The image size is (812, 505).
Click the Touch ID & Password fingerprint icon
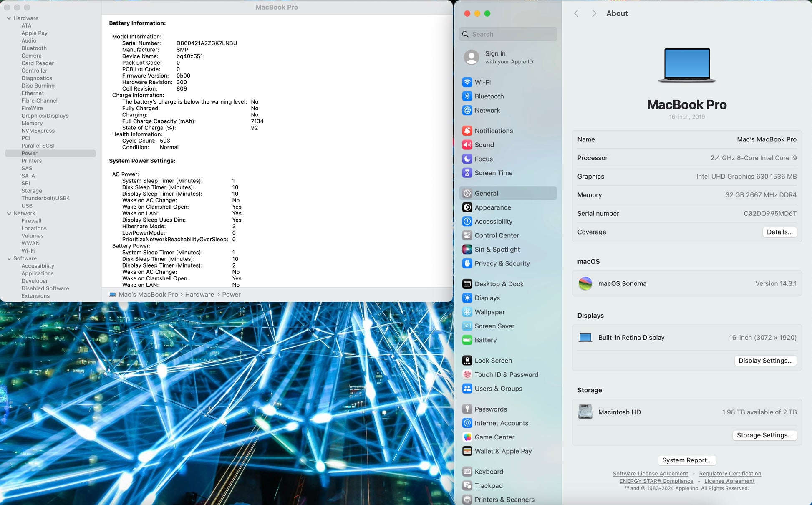coord(467,375)
